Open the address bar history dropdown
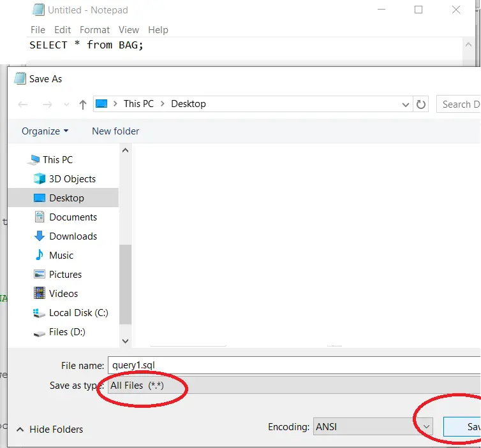 pos(406,105)
